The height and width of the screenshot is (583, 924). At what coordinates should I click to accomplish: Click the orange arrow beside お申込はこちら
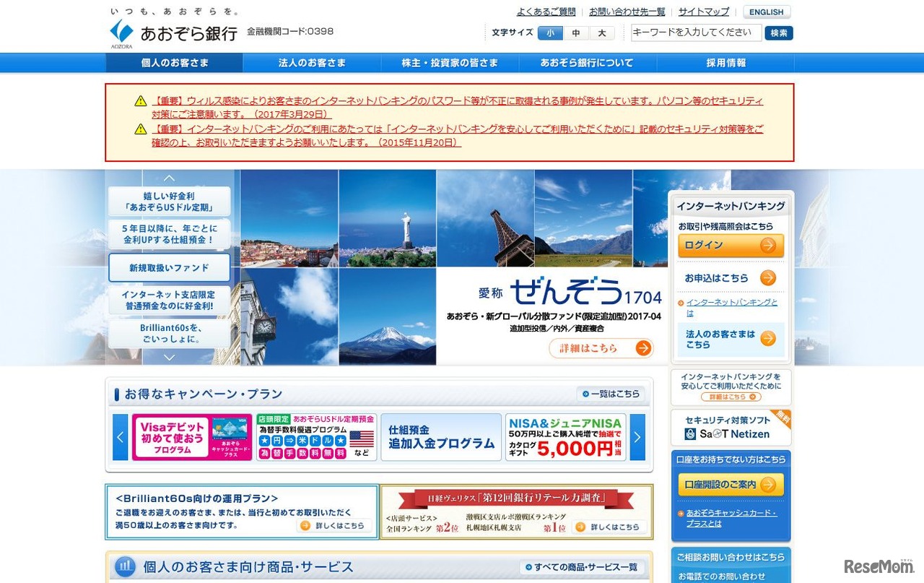[768, 278]
